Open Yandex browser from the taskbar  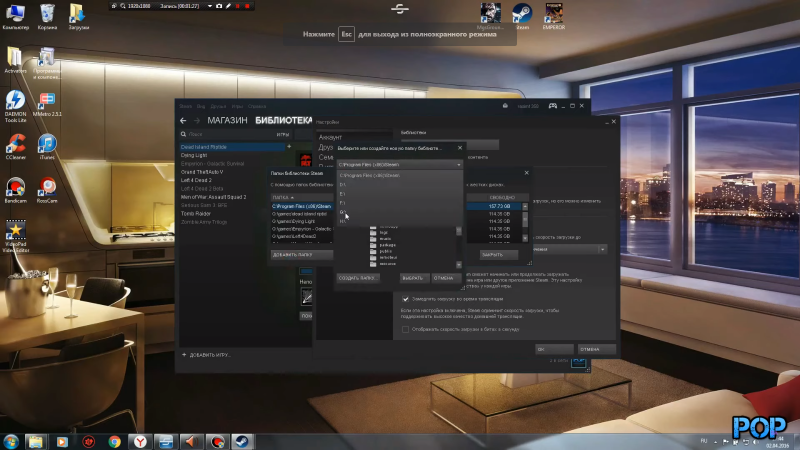(140, 441)
